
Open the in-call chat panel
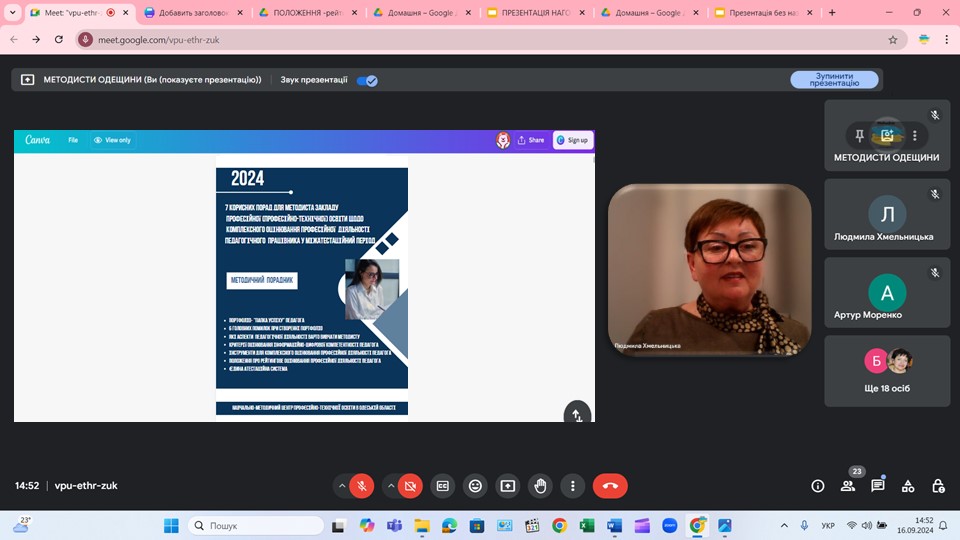[x=878, y=486]
